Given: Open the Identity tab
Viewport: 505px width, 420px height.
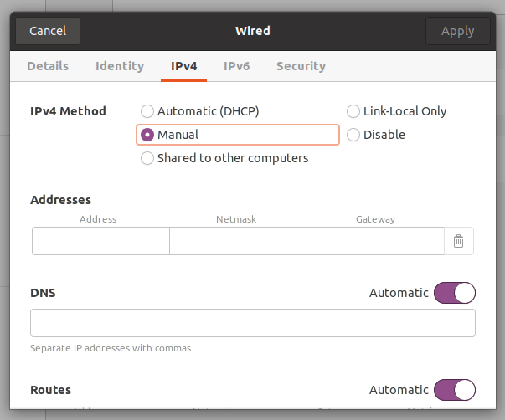Looking at the screenshot, I should 120,66.
